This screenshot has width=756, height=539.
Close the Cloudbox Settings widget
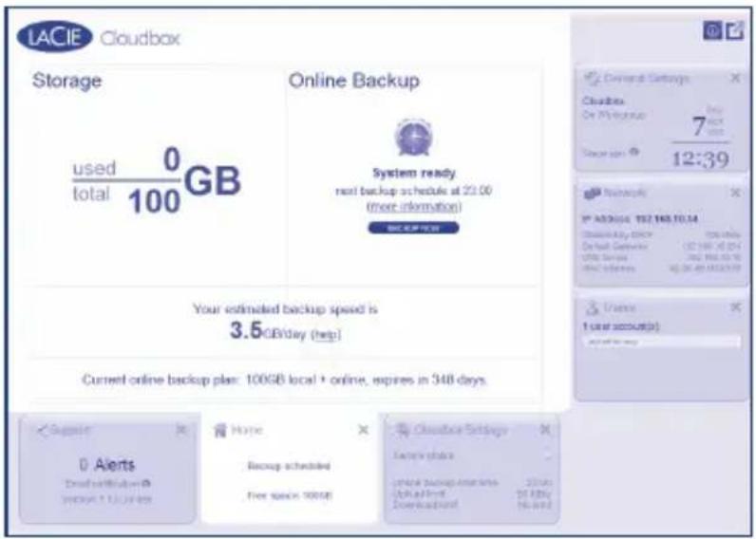point(545,429)
